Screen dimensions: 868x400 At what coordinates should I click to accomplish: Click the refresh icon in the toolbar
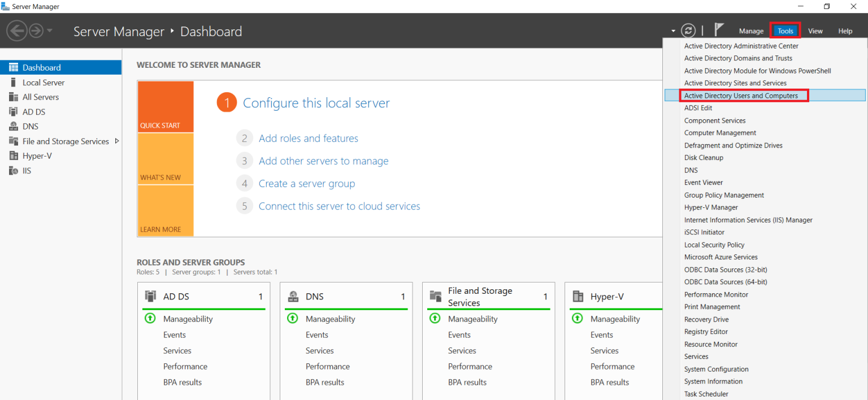tap(688, 30)
